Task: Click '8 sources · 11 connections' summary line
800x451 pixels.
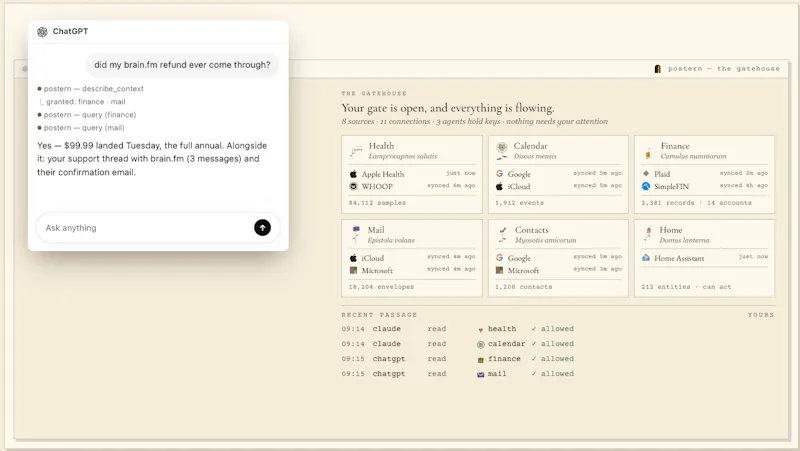Action: coord(474,121)
